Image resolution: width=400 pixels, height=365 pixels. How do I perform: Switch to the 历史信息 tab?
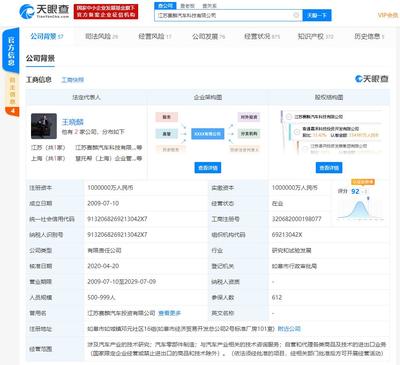369,36
